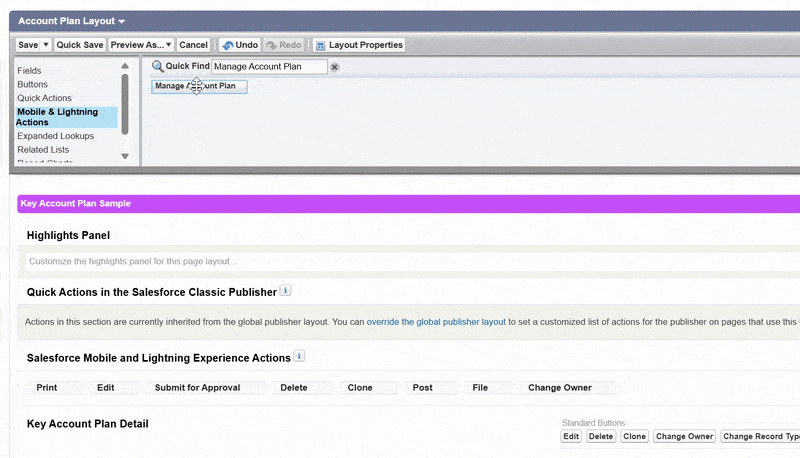Click the palette list scrollbar thumb
This screenshot has height=458, width=800.
[x=125, y=100]
